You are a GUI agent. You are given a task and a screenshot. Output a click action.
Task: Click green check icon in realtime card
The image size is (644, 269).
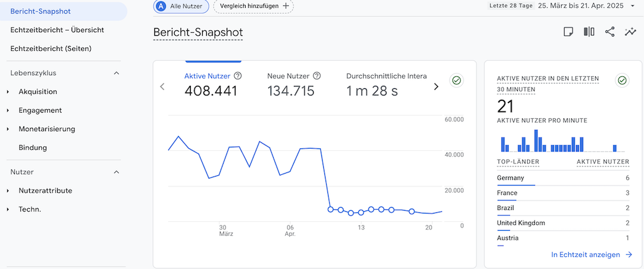point(622,80)
